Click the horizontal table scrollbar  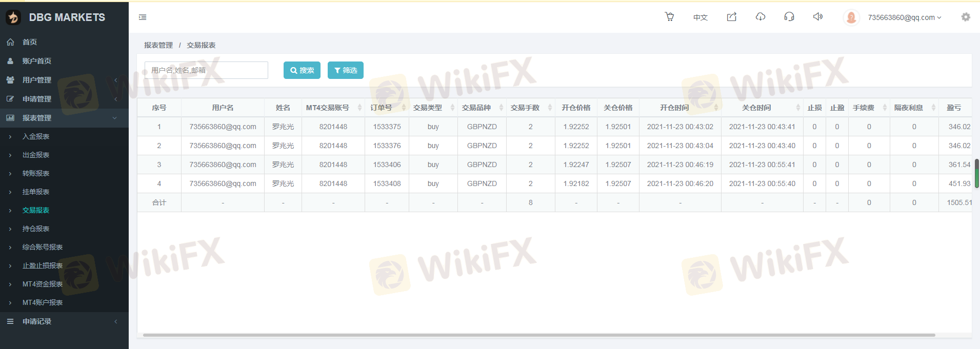[x=539, y=335]
